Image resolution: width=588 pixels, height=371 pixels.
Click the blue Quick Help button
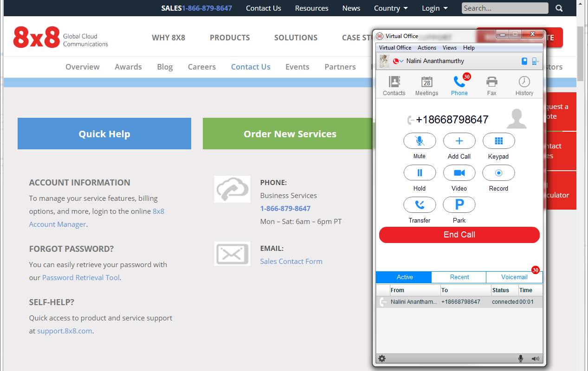(104, 134)
